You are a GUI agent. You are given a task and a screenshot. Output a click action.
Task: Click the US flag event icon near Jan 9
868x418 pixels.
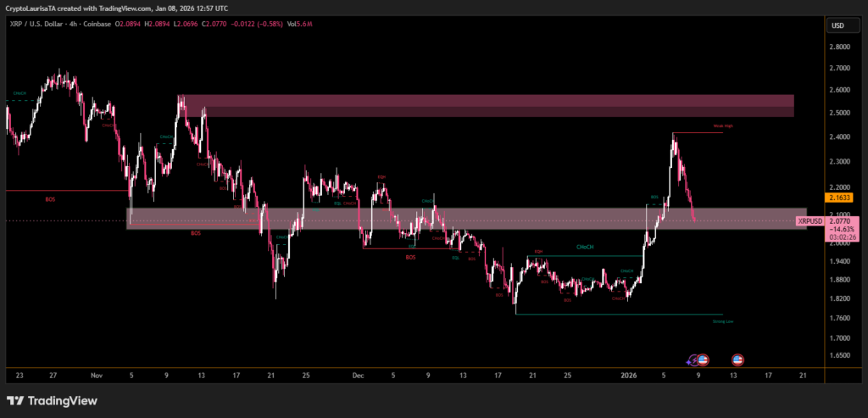click(x=703, y=359)
